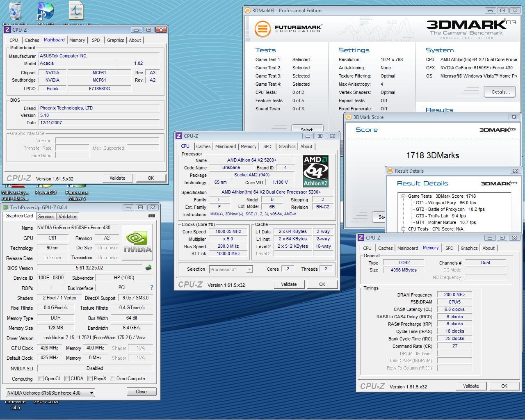Click OK in CPU-Z Memory window
Screen dimensions: 525x420
504,386
